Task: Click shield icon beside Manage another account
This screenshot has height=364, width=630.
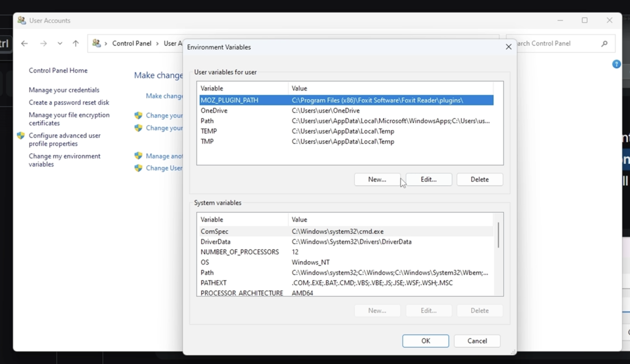Action: click(x=138, y=156)
